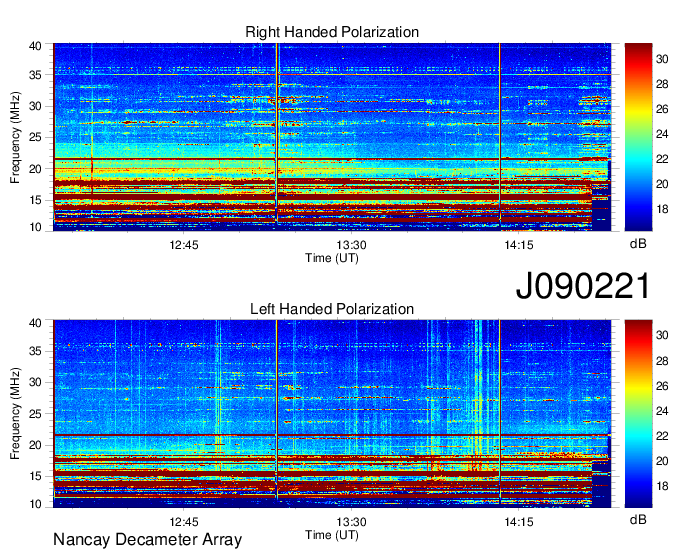Screen dimensions: 680x552
Task: Click the "28" dB value on the lower colorbar
Action: (662, 361)
